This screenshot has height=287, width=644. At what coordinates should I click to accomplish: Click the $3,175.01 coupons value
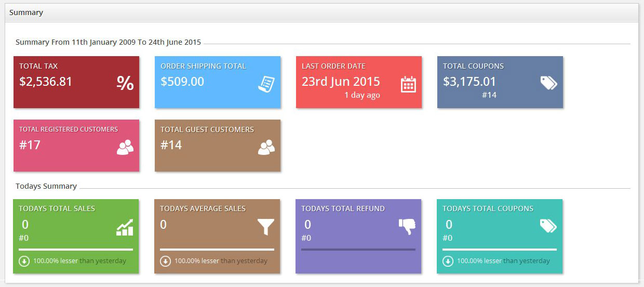(469, 82)
